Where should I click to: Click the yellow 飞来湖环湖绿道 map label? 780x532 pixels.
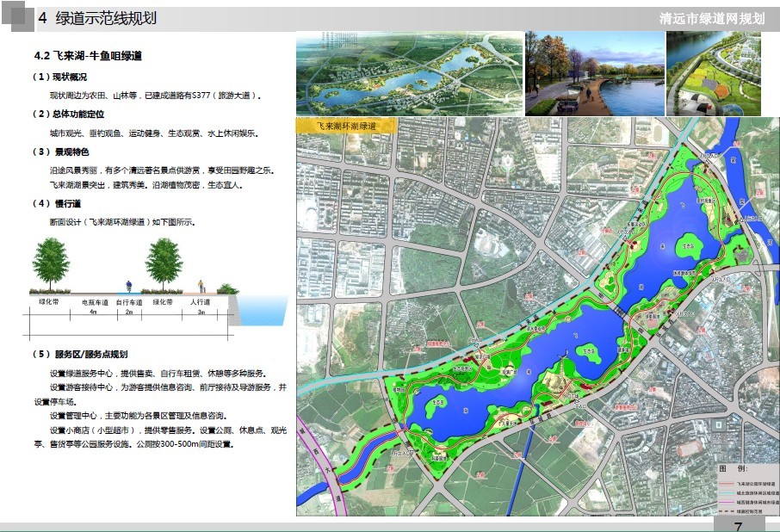pos(344,127)
